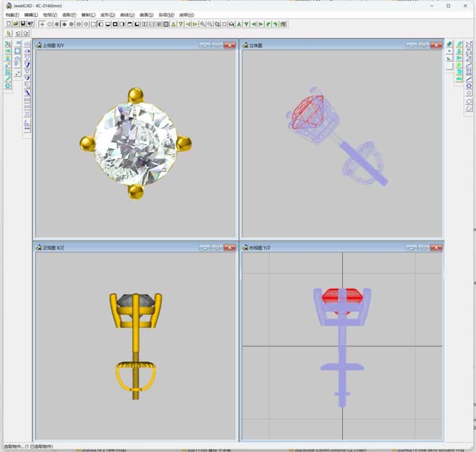Screen dimensions: 476x452
Task: Maximize the JewelCAD main window
Action: pos(448,6)
